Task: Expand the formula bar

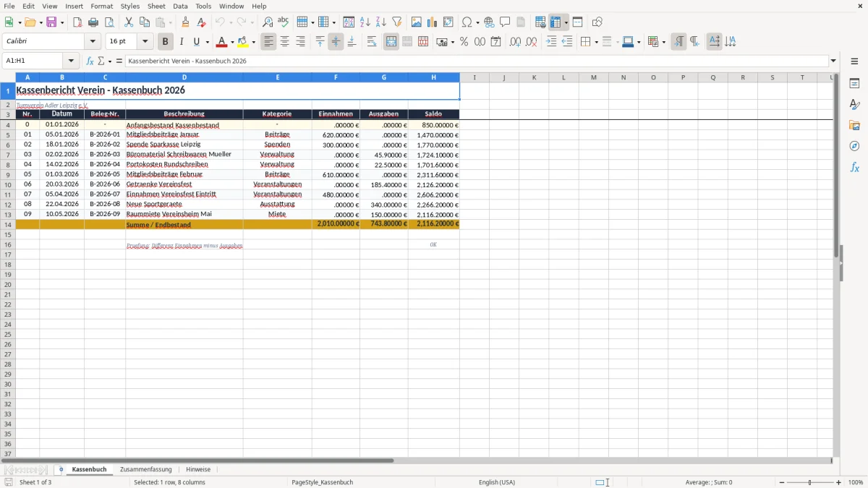Action: click(833, 61)
